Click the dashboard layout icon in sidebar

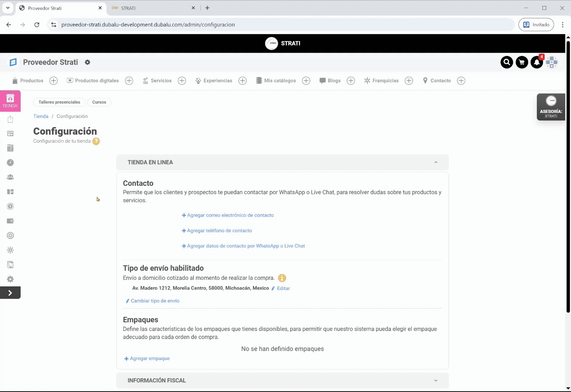pyautogui.click(x=10, y=192)
